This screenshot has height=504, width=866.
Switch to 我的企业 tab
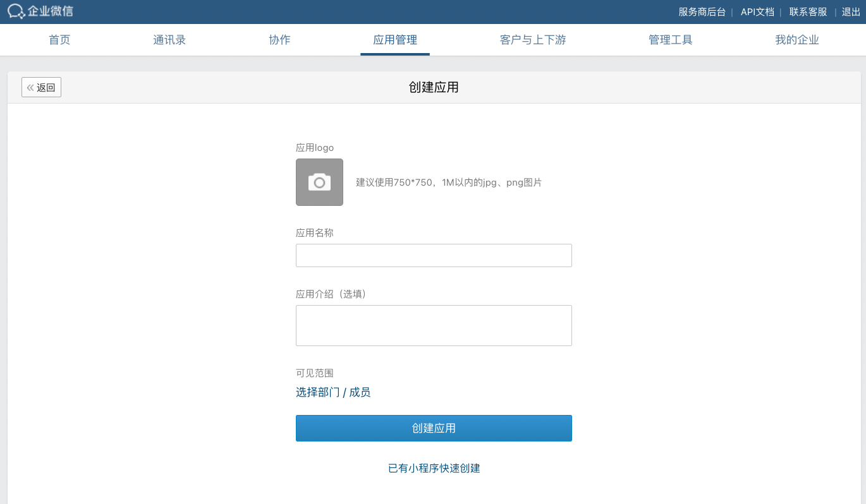797,40
